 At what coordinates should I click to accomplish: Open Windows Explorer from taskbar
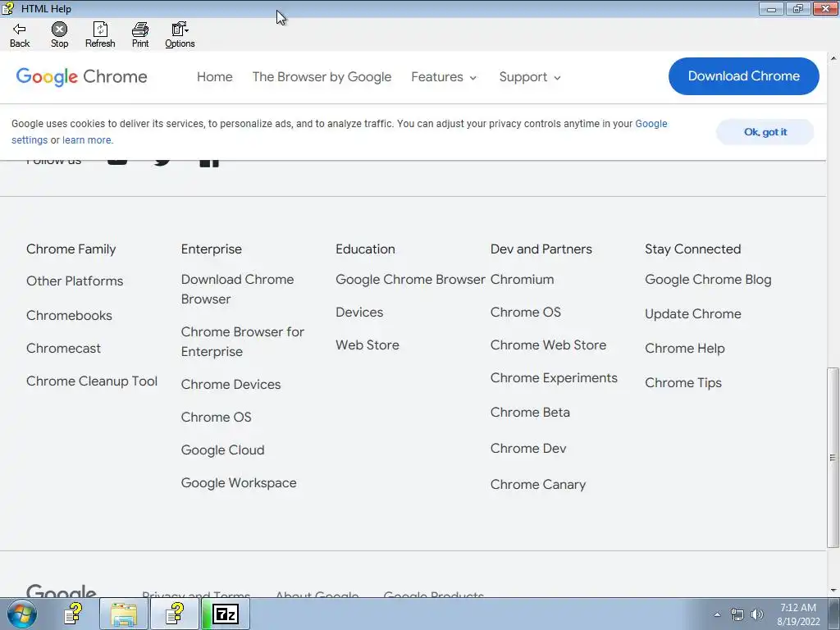coord(124,614)
